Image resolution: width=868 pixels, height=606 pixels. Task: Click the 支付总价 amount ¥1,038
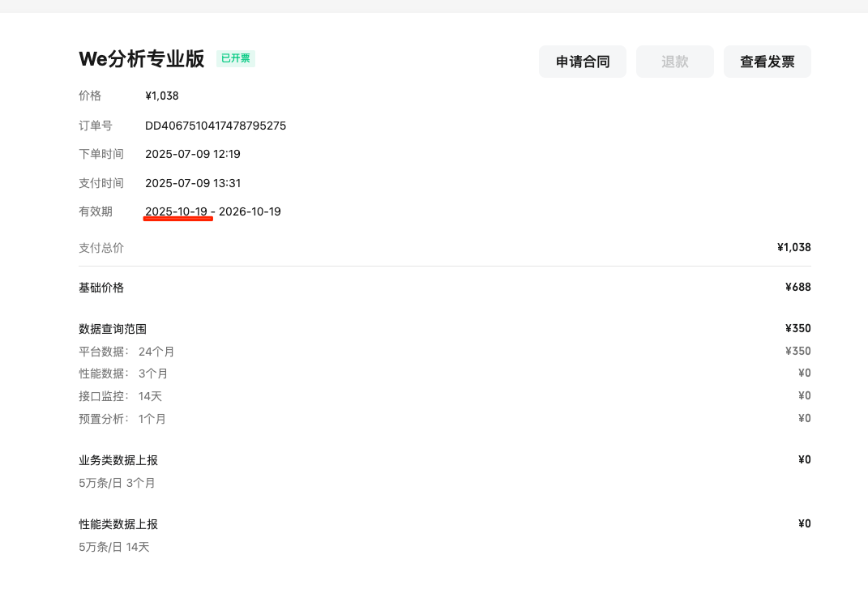[793, 247]
